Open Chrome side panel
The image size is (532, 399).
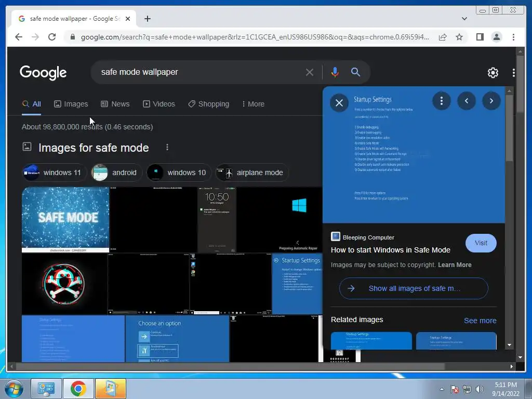coord(480,37)
